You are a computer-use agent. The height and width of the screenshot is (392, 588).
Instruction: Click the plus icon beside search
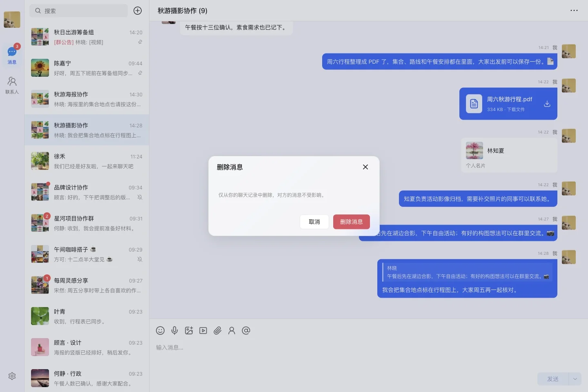[138, 11]
